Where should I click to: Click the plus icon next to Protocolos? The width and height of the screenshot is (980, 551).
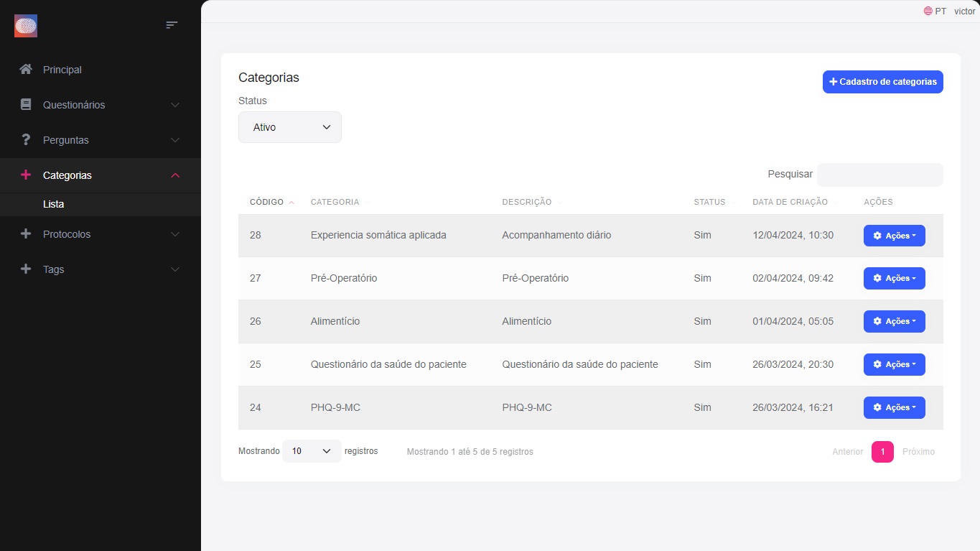tap(25, 233)
